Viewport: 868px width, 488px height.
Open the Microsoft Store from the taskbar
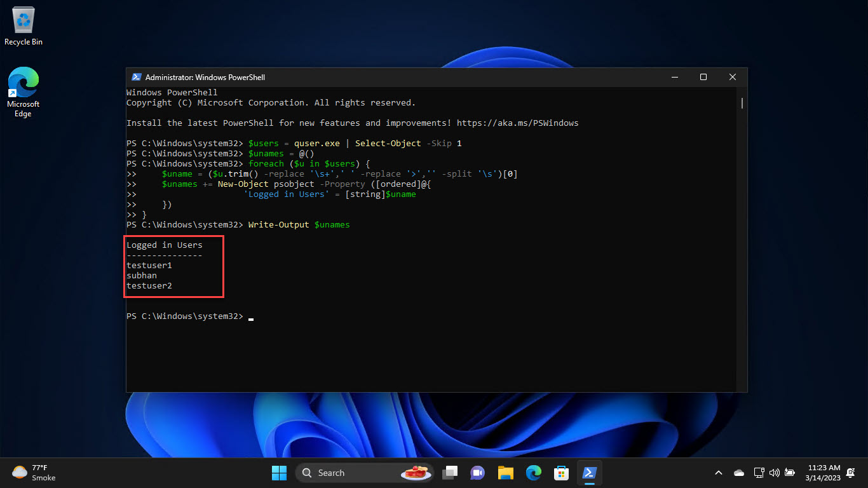pyautogui.click(x=561, y=473)
